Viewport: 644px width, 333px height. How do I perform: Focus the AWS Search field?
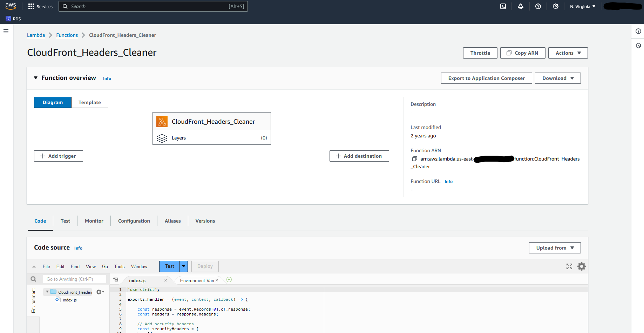(153, 6)
